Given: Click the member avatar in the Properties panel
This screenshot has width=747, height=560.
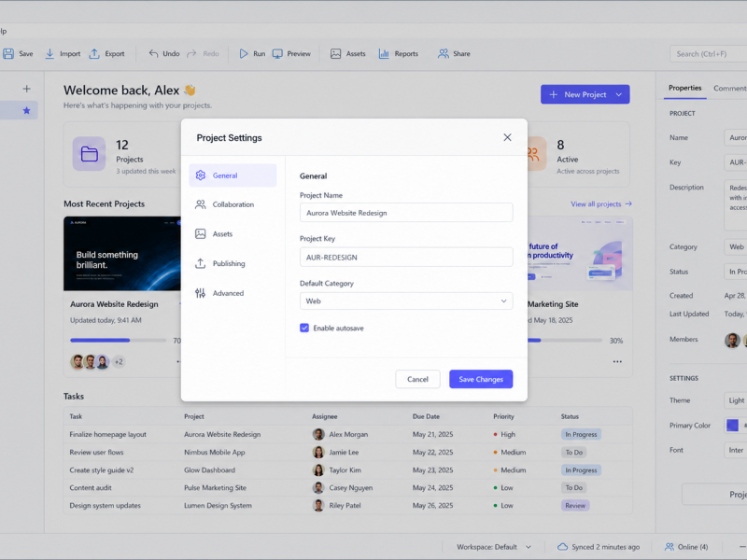Looking at the screenshot, I should tap(732, 340).
